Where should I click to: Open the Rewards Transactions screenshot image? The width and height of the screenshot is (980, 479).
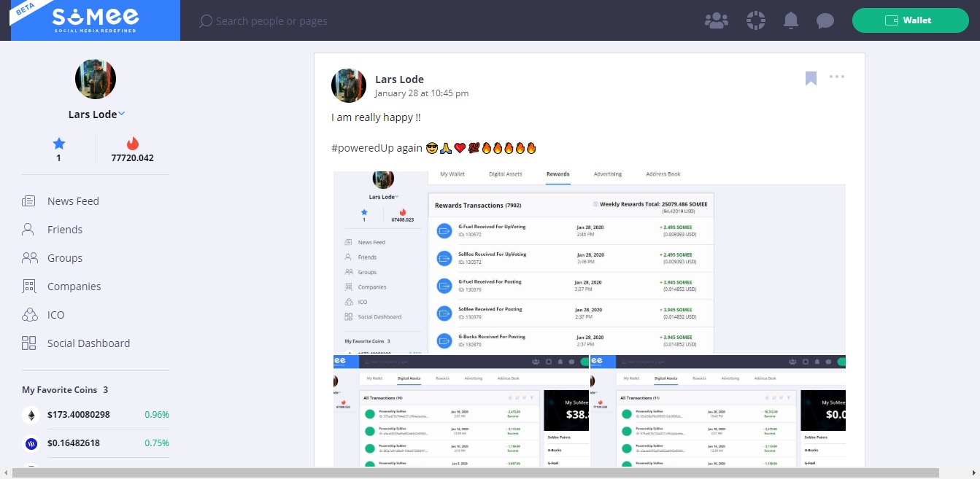[590, 262]
